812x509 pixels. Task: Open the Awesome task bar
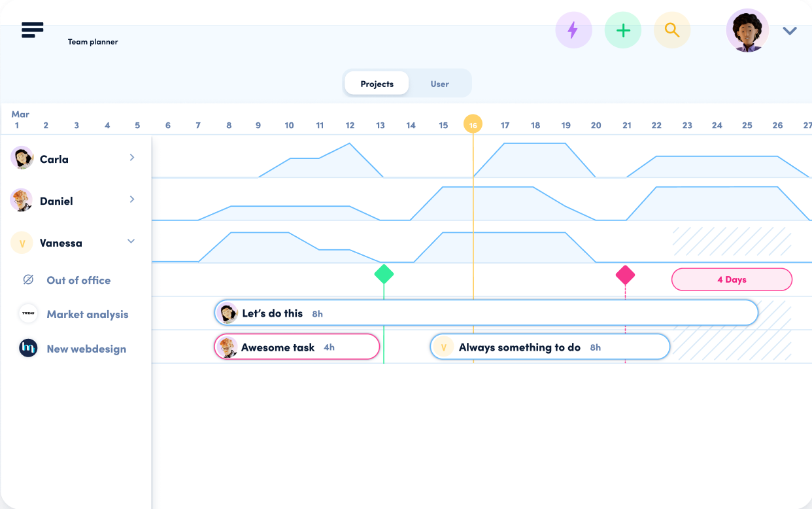[x=297, y=347]
